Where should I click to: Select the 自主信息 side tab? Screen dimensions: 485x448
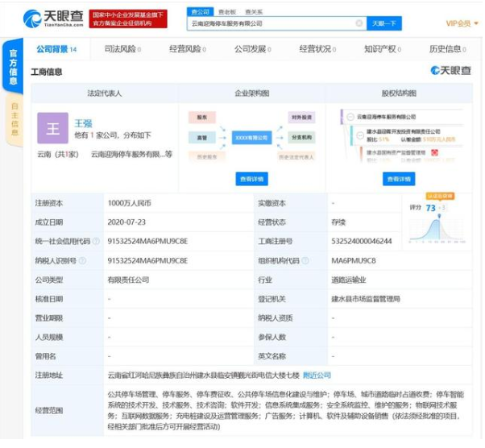[x=14, y=119]
